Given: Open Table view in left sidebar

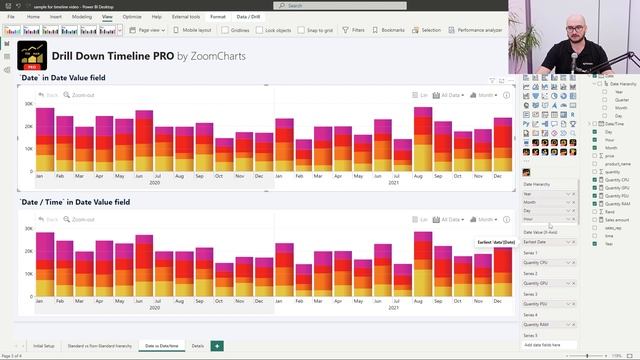Looking at the screenshot, I should click(7, 57).
